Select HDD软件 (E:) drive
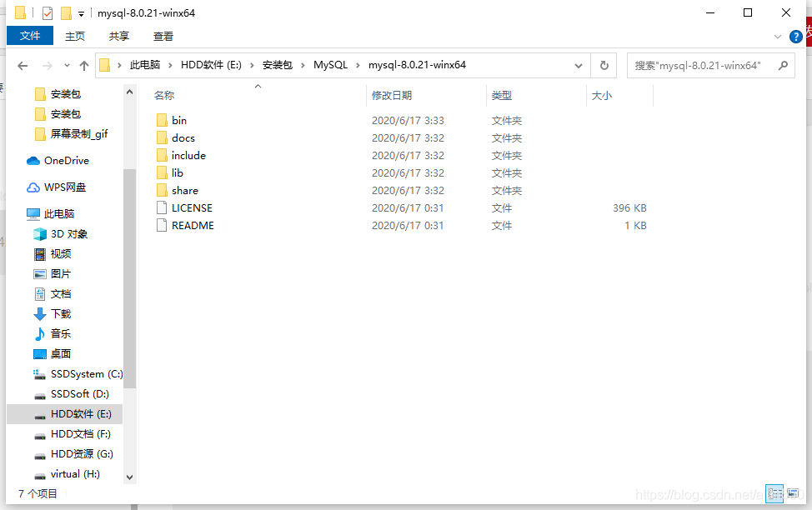Screen dimensions: 812x510 65,414
